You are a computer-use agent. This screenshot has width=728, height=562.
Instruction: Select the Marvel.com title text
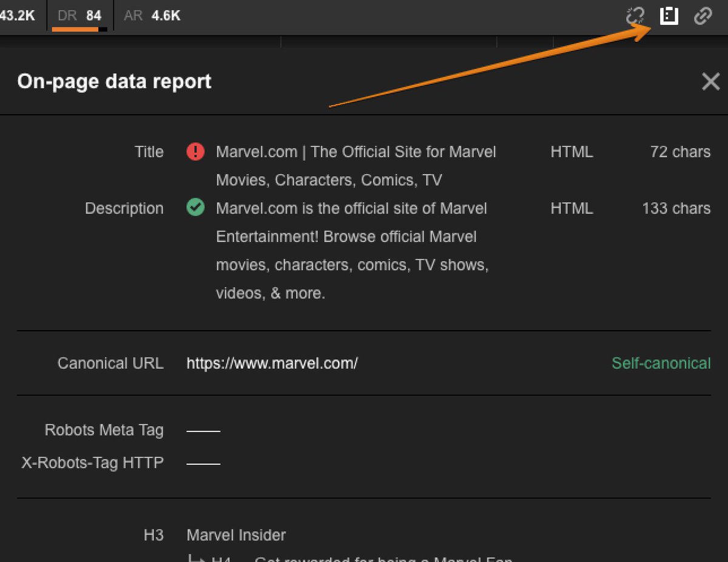pos(356,166)
